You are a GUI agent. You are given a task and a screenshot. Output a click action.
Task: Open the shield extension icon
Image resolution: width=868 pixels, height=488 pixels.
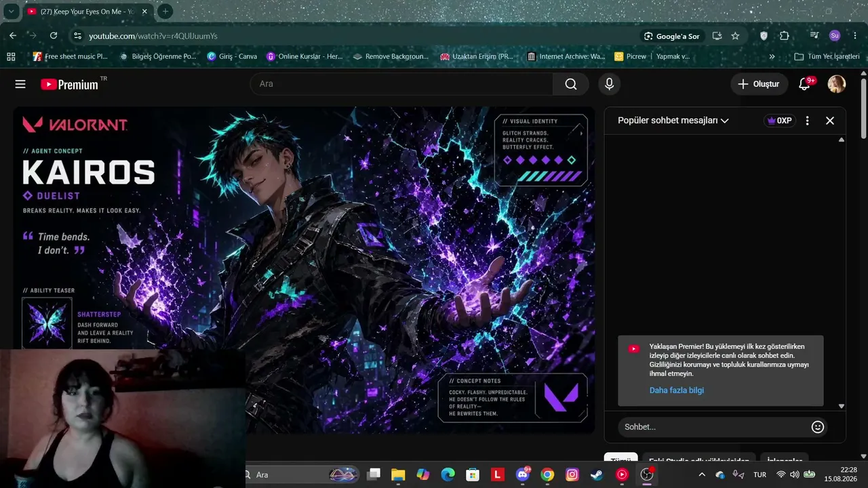point(764,36)
